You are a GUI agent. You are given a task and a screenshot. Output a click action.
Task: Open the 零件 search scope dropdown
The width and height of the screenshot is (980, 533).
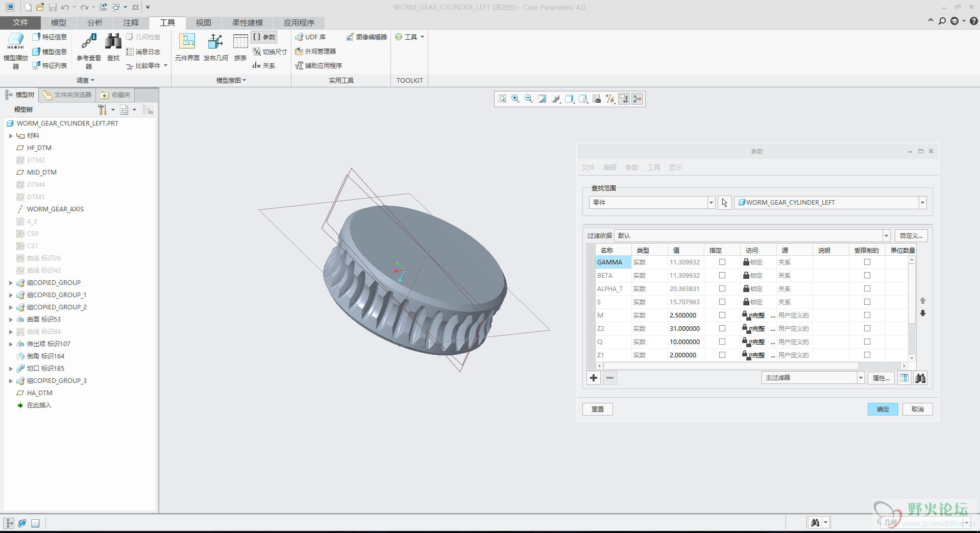coord(710,203)
